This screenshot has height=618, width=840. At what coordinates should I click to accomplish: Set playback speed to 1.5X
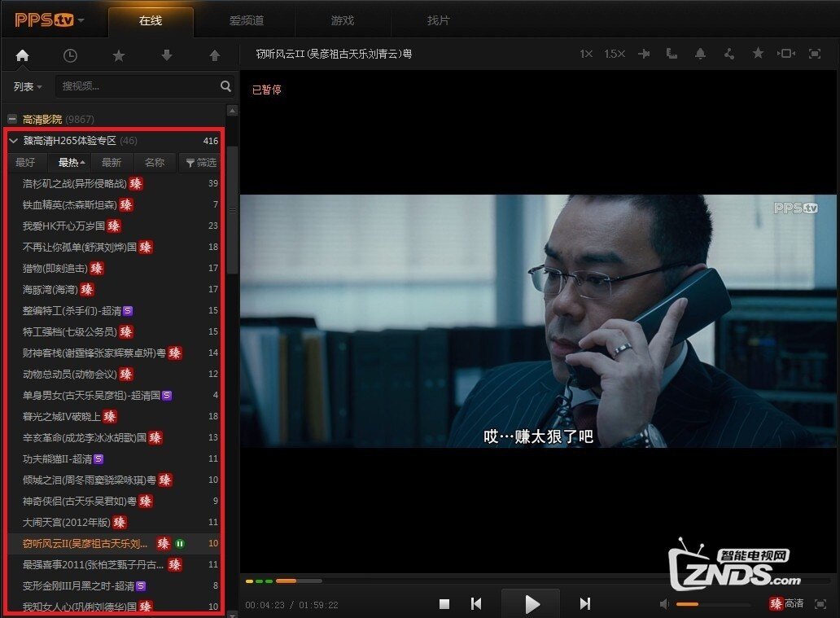click(615, 54)
